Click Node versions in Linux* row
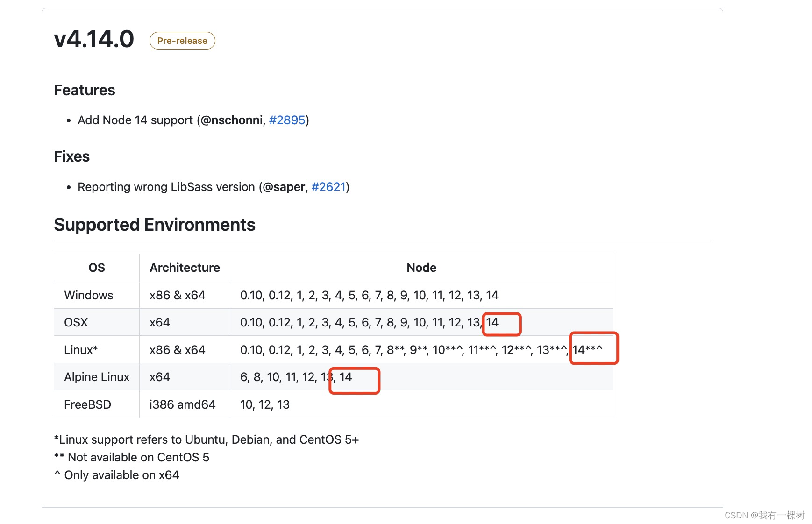The image size is (812, 524). (x=421, y=350)
